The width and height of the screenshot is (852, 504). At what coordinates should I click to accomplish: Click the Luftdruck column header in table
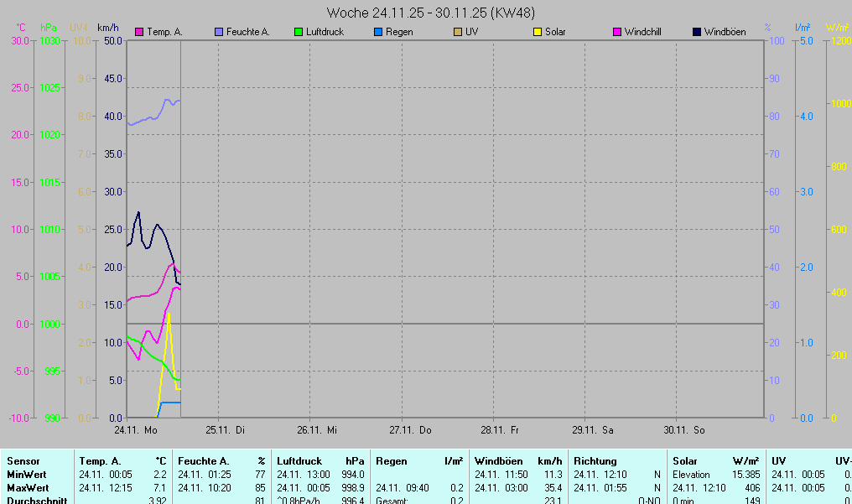pos(299,461)
